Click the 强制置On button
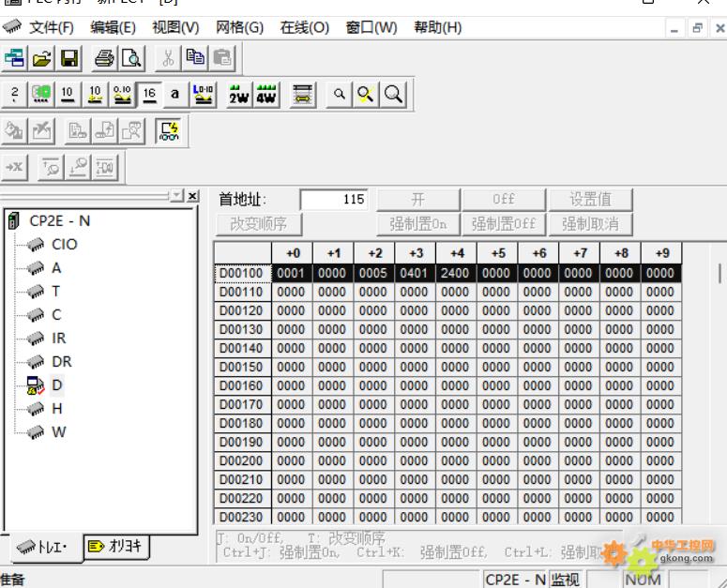The width and height of the screenshot is (727, 588). (417, 224)
